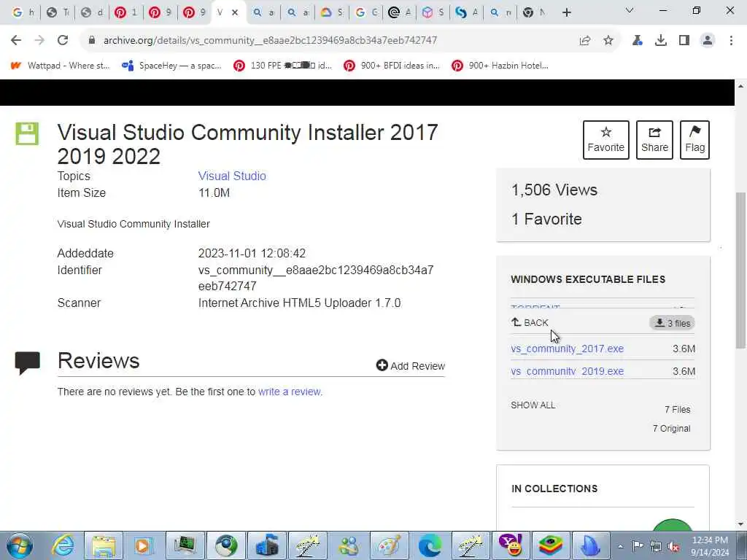The height and width of the screenshot is (560, 747).
Task: Open the 900+ Hazbin Hotel bookmark
Action: (x=500, y=66)
